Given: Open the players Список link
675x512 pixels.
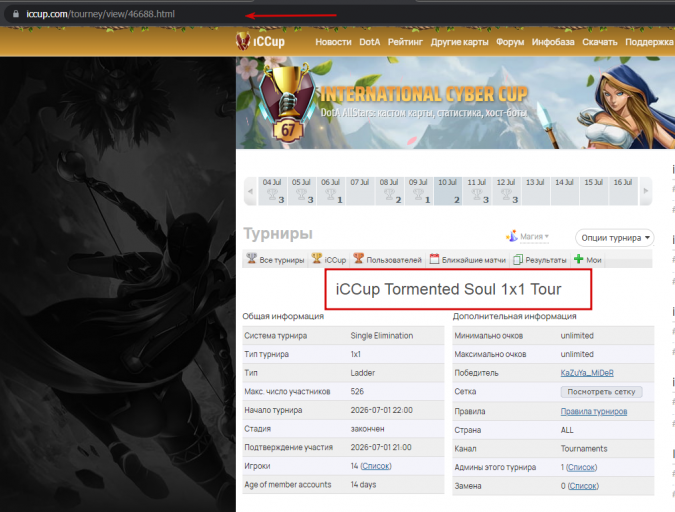Looking at the screenshot, I should 376,466.
